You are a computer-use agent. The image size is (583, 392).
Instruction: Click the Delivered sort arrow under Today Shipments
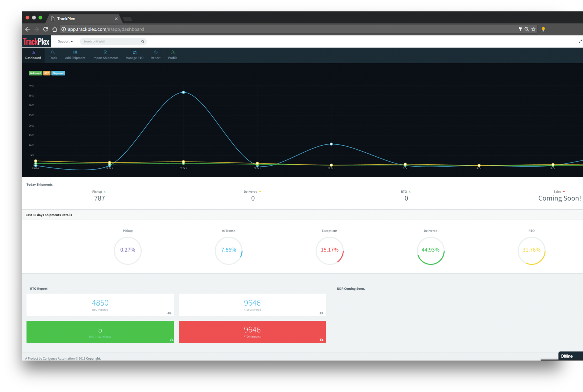[260, 192]
